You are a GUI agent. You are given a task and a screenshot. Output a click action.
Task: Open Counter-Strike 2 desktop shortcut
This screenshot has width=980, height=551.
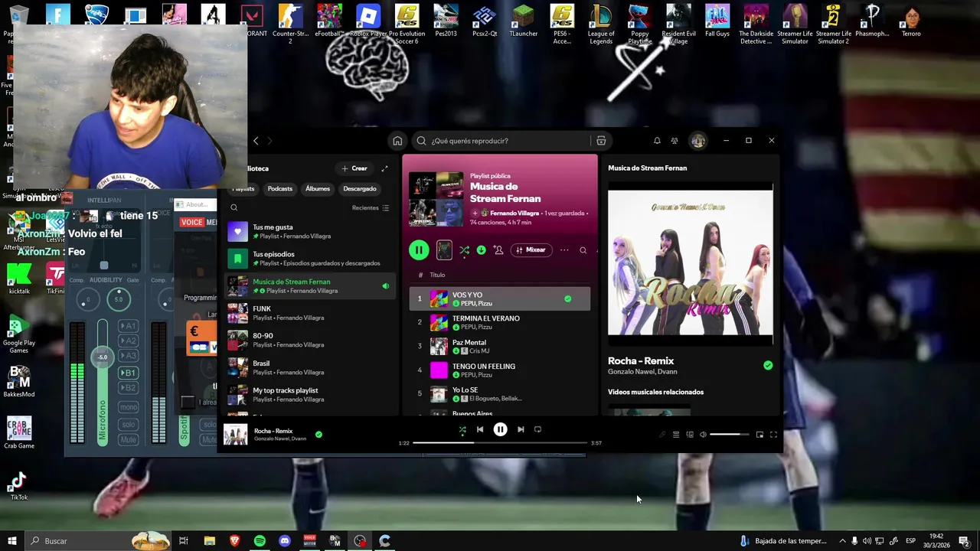click(x=290, y=24)
